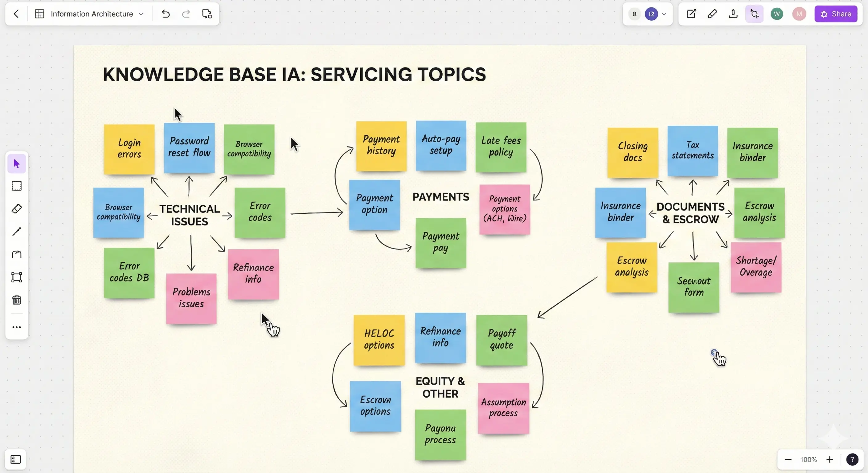Toggle the highlighted crop frame tool
The height and width of the screenshot is (473, 868).
pos(754,14)
